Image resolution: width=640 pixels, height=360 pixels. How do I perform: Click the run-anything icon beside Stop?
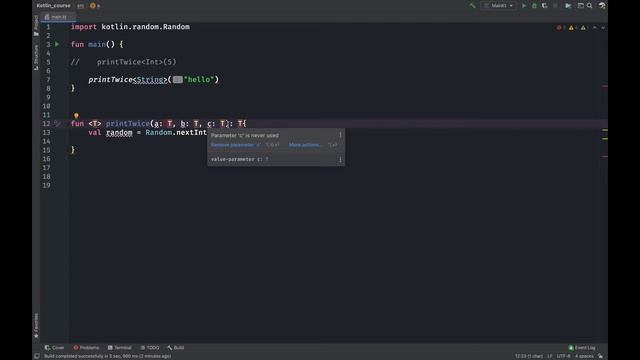568,6
